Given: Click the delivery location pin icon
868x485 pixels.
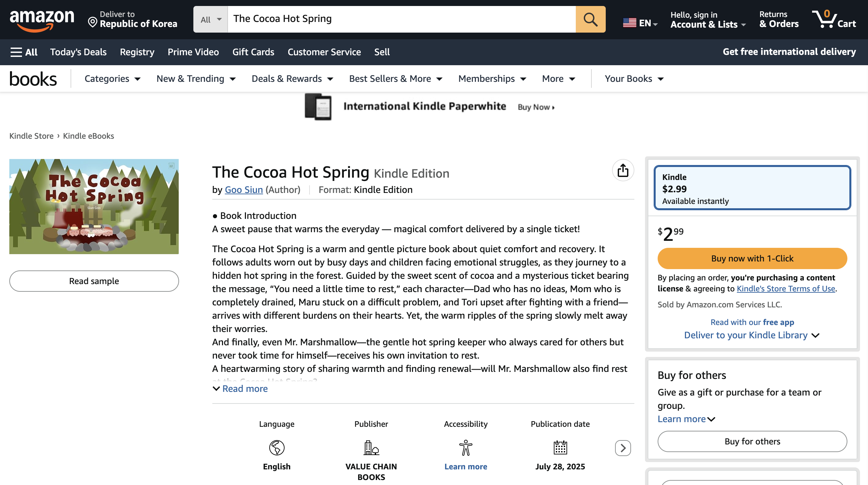Looking at the screenshot, I should pos(92,23).
